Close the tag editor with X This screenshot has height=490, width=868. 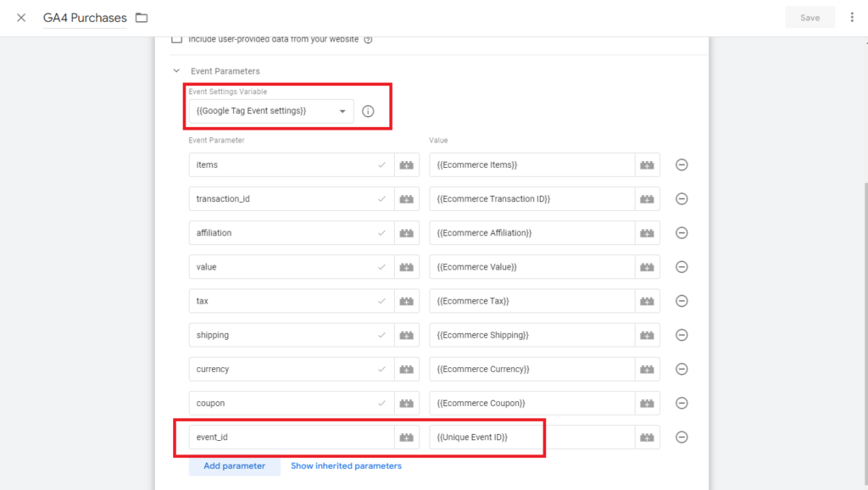click(21, 18)
